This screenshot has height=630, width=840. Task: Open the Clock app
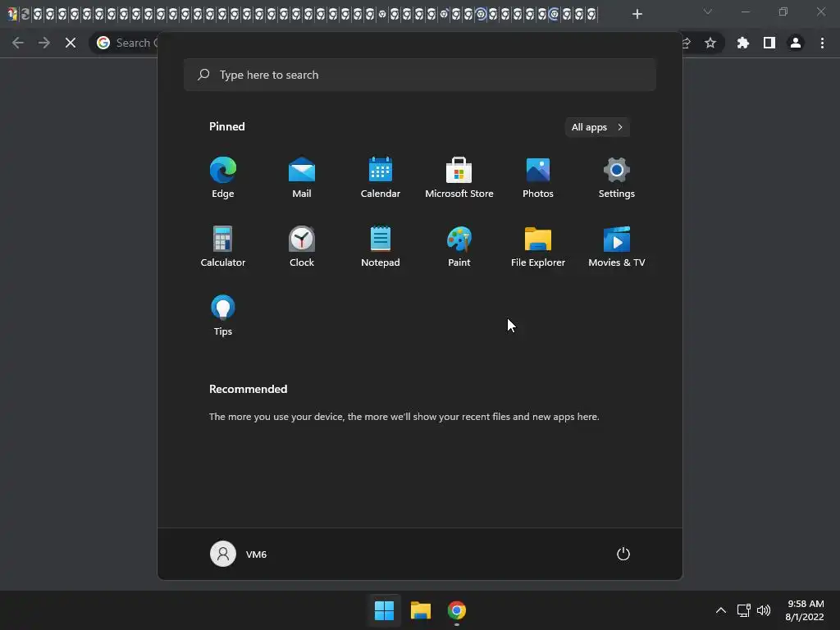(302, 246)
